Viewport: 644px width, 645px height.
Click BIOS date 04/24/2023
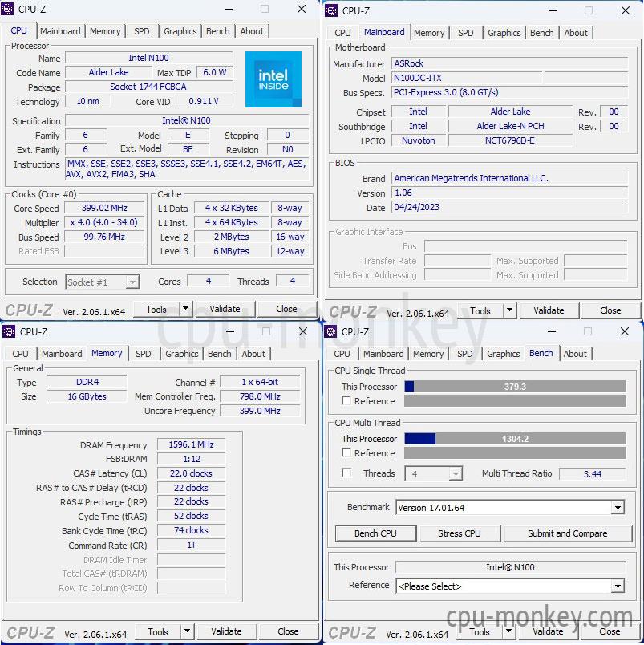point(510,207)
